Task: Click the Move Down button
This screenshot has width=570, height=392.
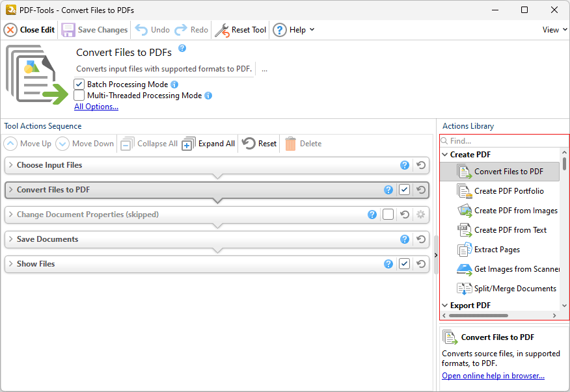Action: pos(85,144)
